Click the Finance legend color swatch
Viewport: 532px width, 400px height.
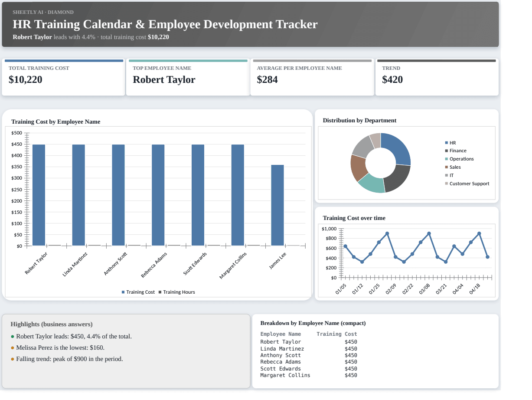(x=447, y=151)
